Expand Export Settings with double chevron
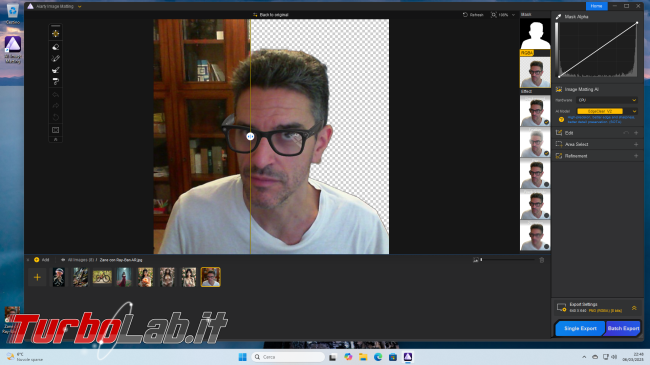Viewport: 650px width, 365px height. pos(634,308)
